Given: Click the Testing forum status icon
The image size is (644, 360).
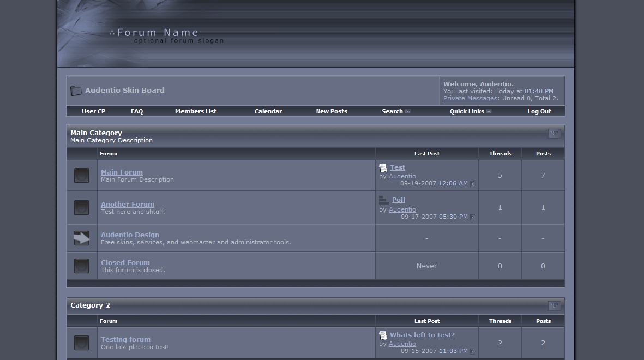Looking at the screenshot, I should pos(81,343).
